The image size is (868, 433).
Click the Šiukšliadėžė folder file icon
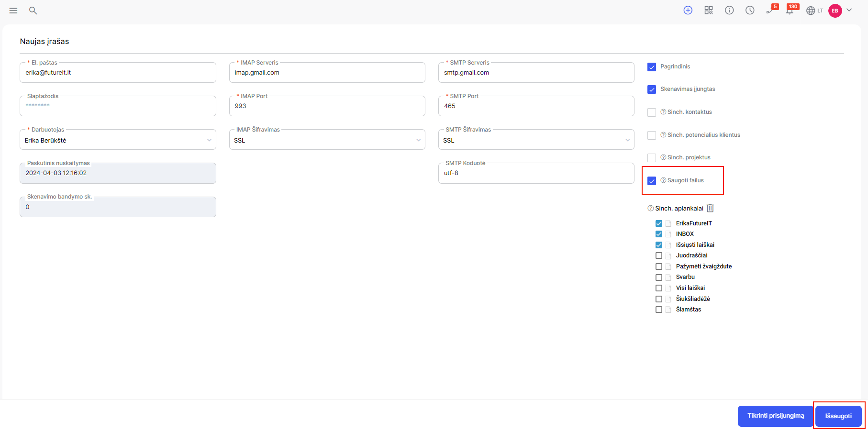point(668,299)
